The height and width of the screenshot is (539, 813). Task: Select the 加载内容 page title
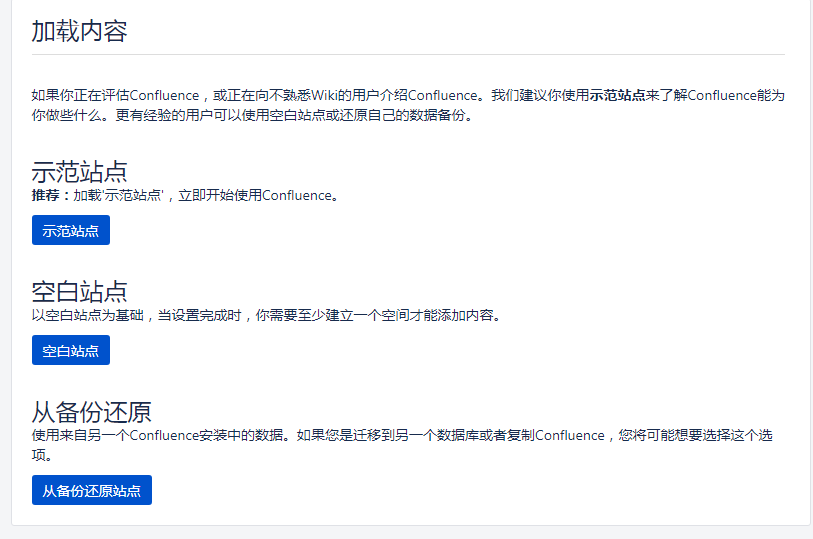[x=79, y=31]
